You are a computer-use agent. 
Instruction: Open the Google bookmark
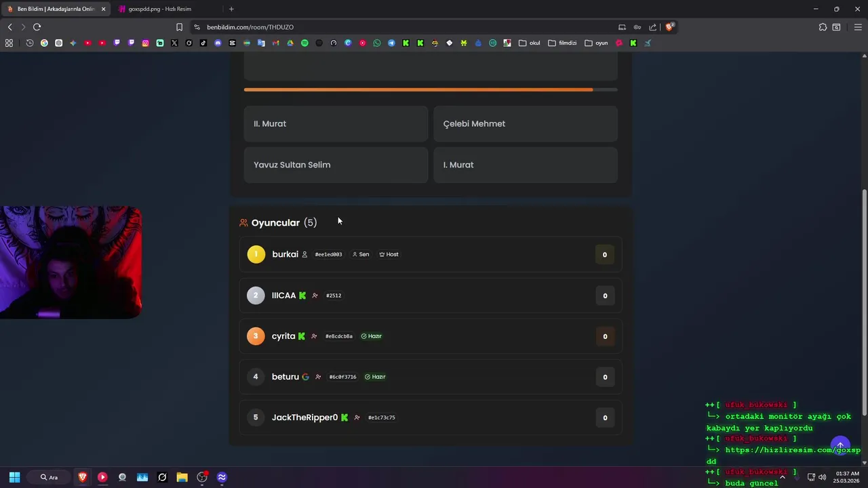[44, 43]
